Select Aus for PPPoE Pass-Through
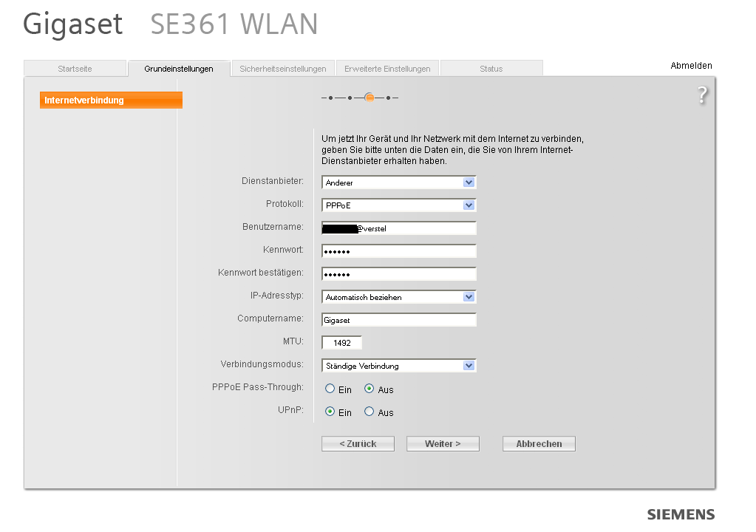This screenshot has height=532, width=756. click(369, 389)
